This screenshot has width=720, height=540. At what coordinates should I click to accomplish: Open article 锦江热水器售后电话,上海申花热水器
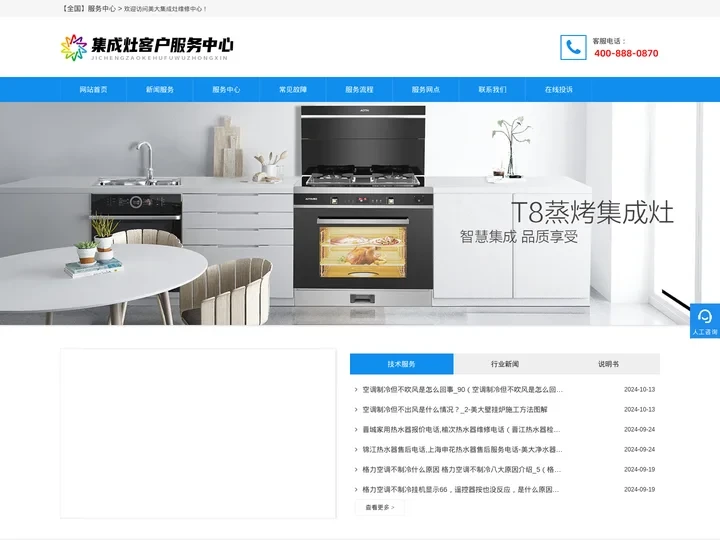462,450
